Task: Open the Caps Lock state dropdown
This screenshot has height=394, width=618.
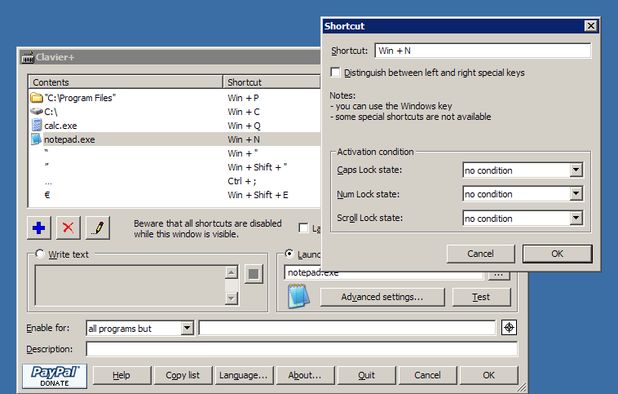Action: click(576, 170)
